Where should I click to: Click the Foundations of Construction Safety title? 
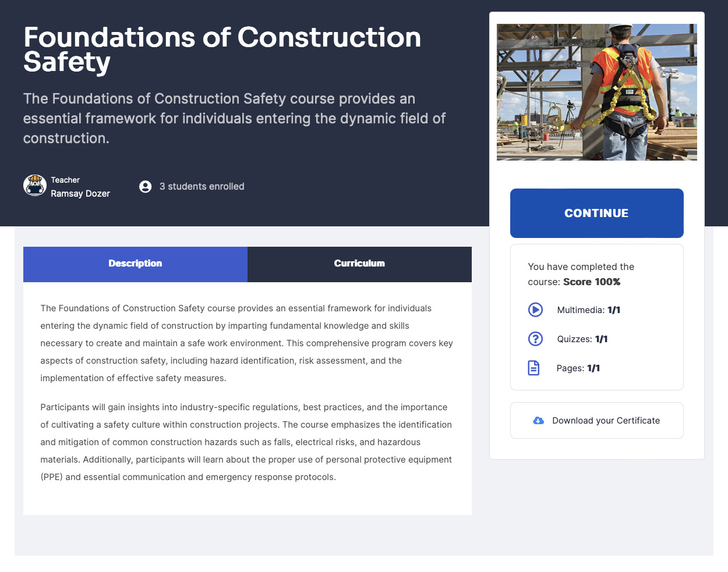point(222,49)
